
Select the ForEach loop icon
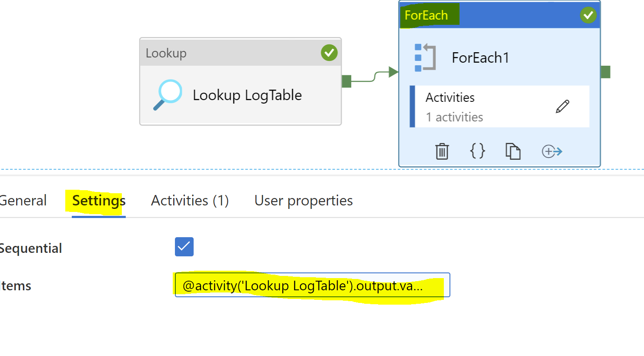[425, 57]
